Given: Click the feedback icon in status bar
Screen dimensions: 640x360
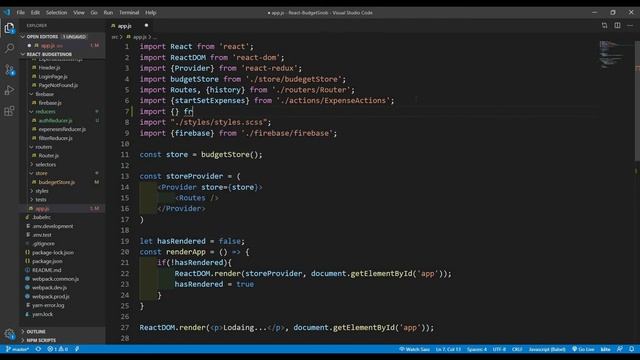Looking at the screenshot, I should pyautogui.click(x=620, y=349).
